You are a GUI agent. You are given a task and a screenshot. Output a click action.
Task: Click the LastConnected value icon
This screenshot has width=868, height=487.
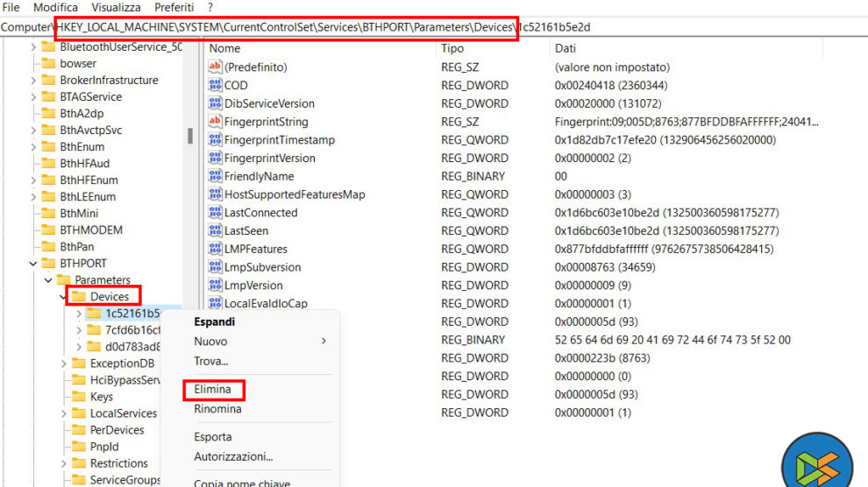tap(216, 213)
